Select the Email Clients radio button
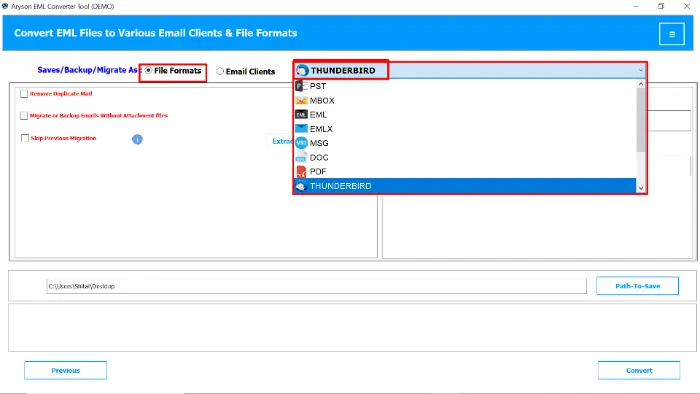 220,71
